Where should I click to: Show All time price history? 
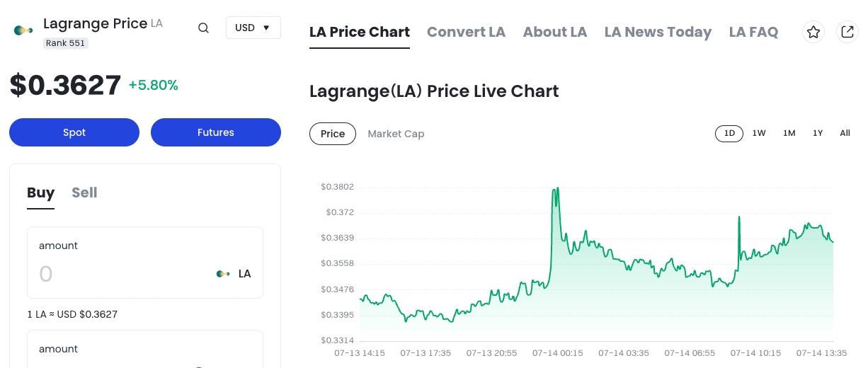coord(845,133)
